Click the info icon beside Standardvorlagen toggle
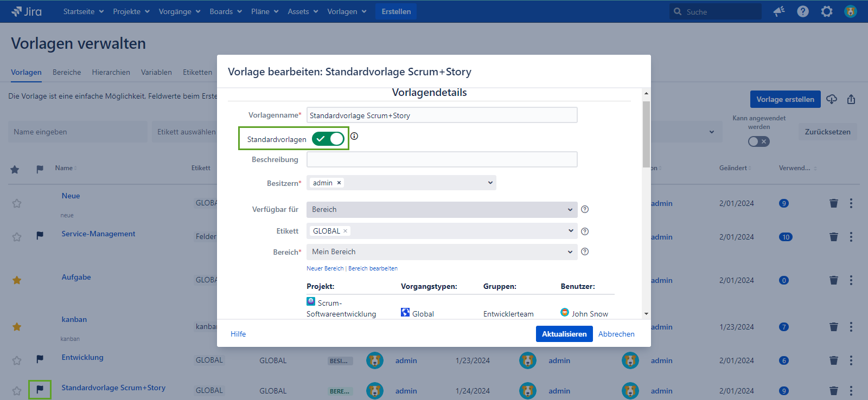 coord(354,136)
